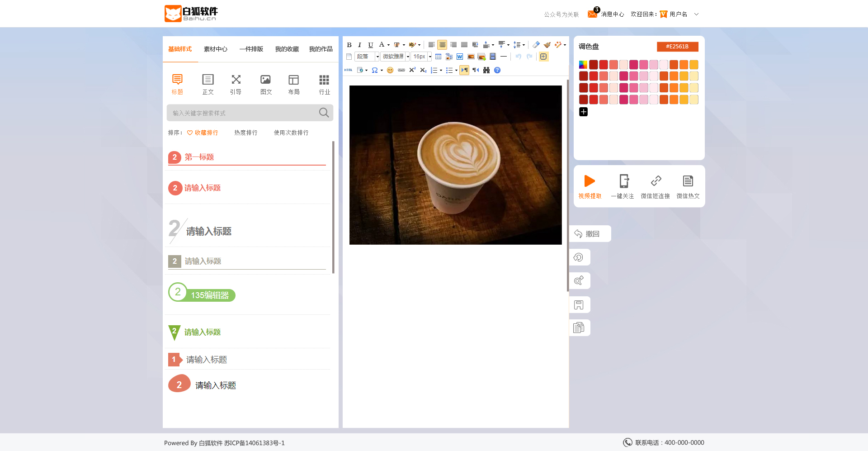Click the magnifier search icon
The height and width of the screenshot is (451, 868).
(x=324, y=113)
